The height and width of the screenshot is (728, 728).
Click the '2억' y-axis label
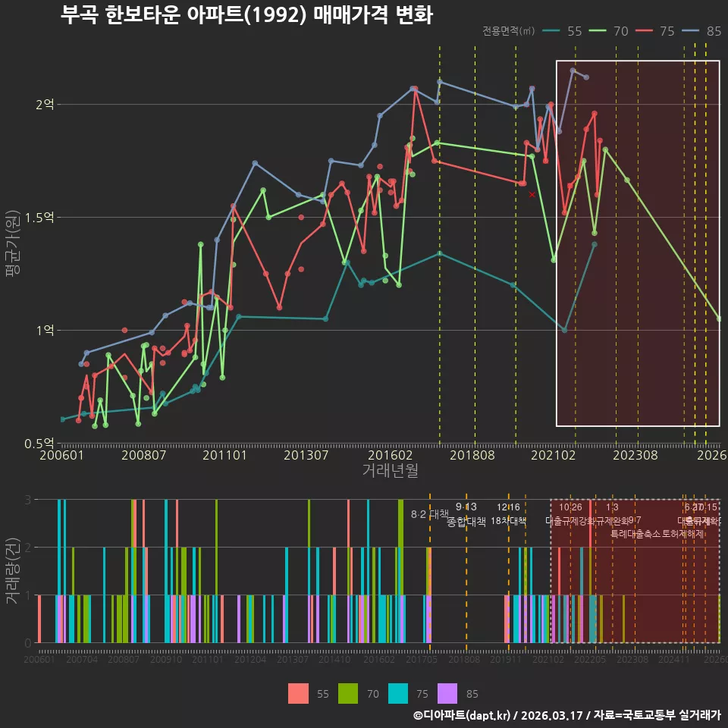click(45, 104)
